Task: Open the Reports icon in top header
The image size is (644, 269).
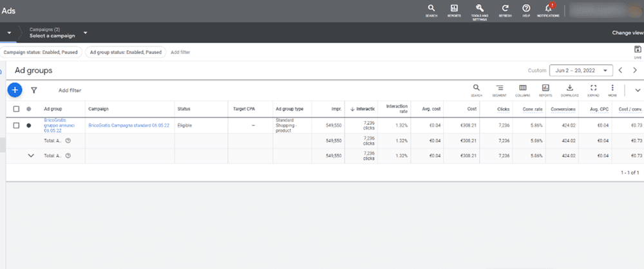Action: tap(454, 8)
